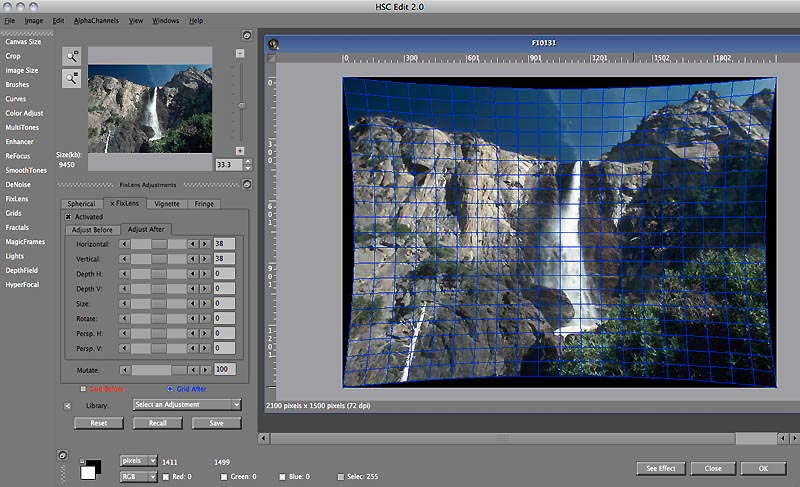Increase Persp. V with its right arrow
The height and width of the screenshot is (487, 800).
pyautogui.click(x=205, y=348)
